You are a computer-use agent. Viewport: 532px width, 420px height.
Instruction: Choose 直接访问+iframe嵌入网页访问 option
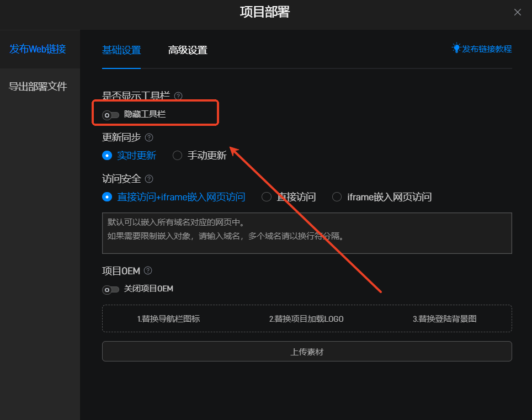click(x=107, y=197)
